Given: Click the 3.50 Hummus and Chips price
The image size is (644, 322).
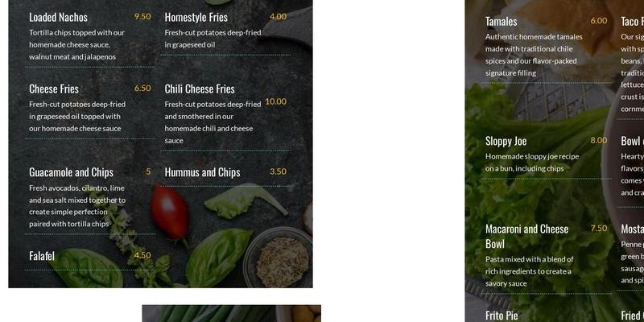Looking at the screenshot, I should 278,171.
